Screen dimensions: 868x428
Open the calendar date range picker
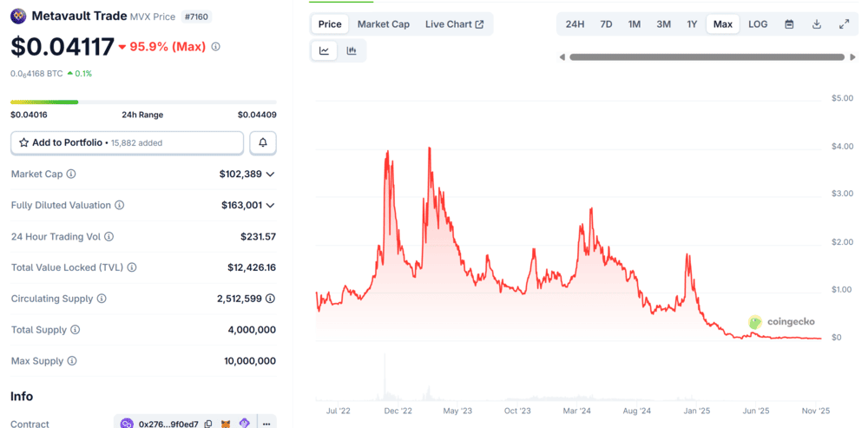click(789, 24)
